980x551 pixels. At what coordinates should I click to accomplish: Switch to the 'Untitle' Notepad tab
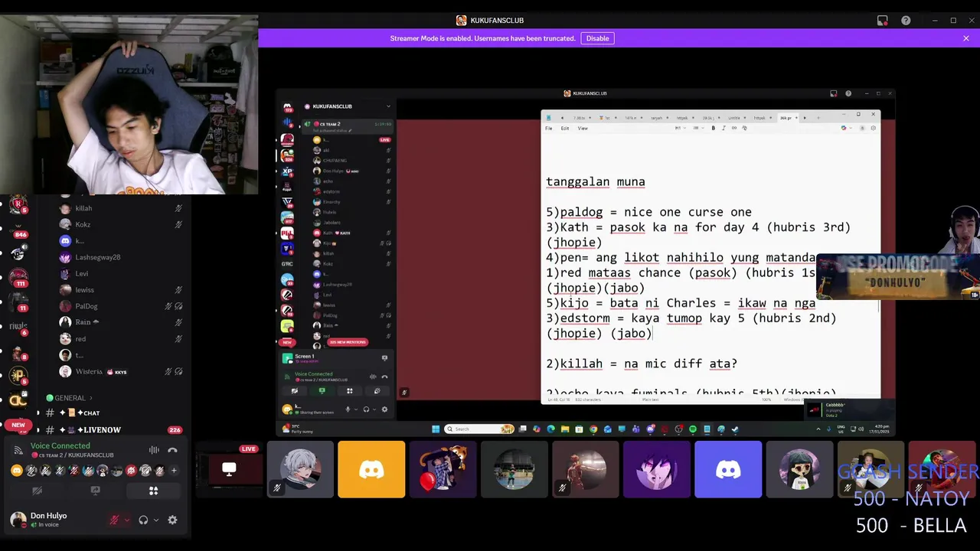click(x=734, y=118)
